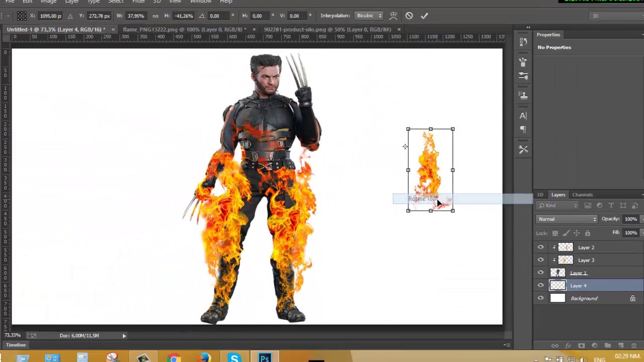Open status bar Doc info arrow
The image size is (644, 362).
coord(124,335)
